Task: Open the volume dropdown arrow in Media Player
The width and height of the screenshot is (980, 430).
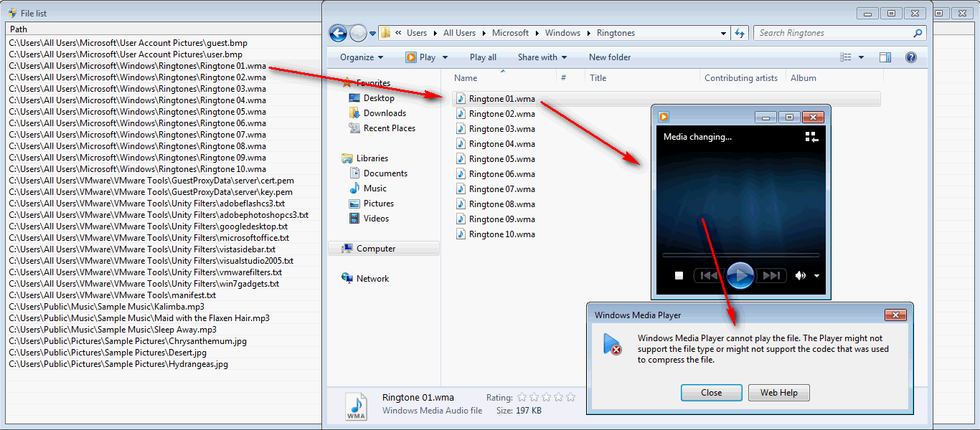Action: (816, 276)
